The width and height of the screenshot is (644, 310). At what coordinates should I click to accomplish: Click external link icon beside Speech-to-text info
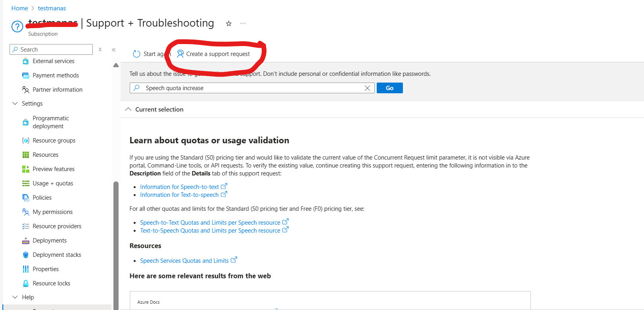click(224, 186)
